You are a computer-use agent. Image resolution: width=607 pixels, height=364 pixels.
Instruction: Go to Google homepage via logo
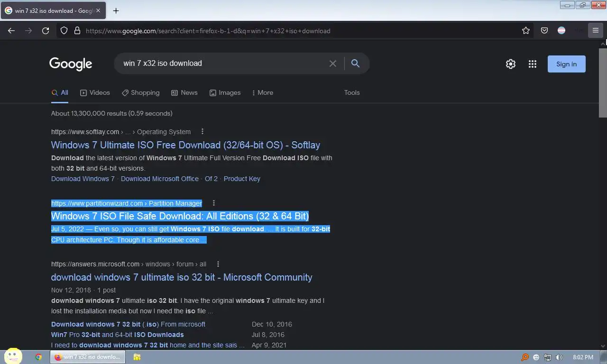[71, 64]
